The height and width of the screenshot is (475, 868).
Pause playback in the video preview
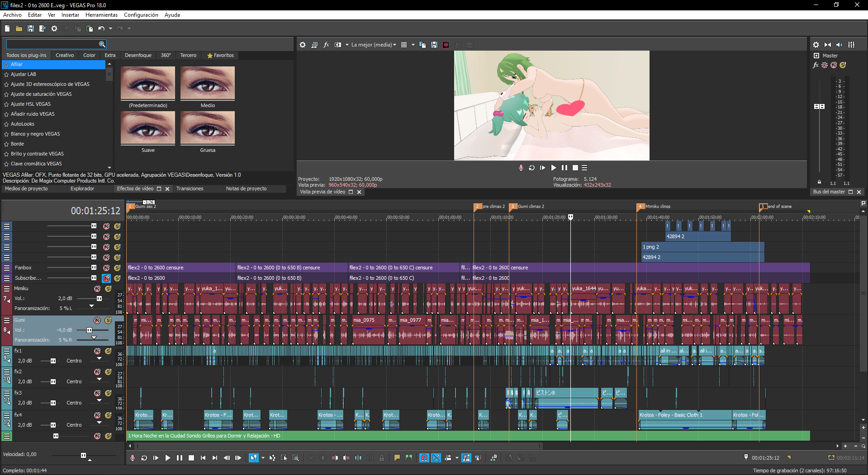(x=564, y=168)
